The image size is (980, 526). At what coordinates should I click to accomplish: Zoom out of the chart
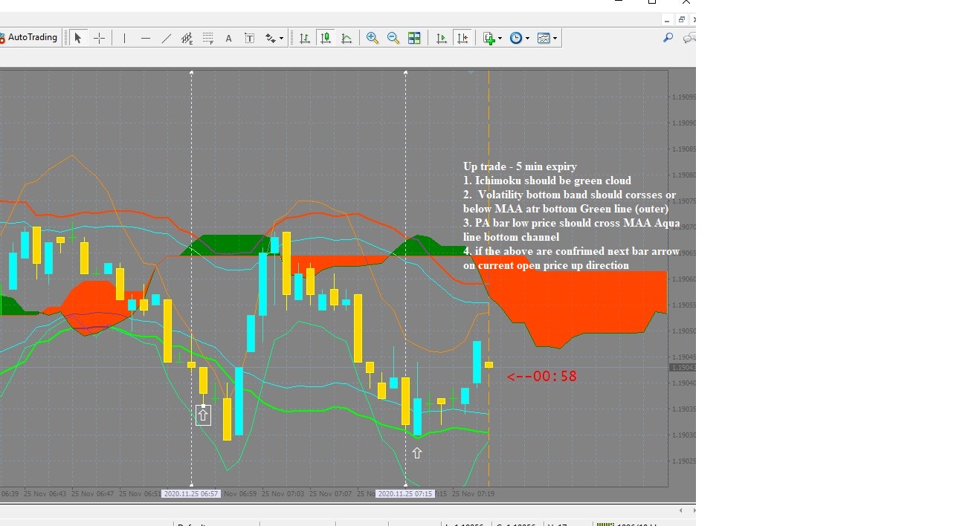point(393,38)
